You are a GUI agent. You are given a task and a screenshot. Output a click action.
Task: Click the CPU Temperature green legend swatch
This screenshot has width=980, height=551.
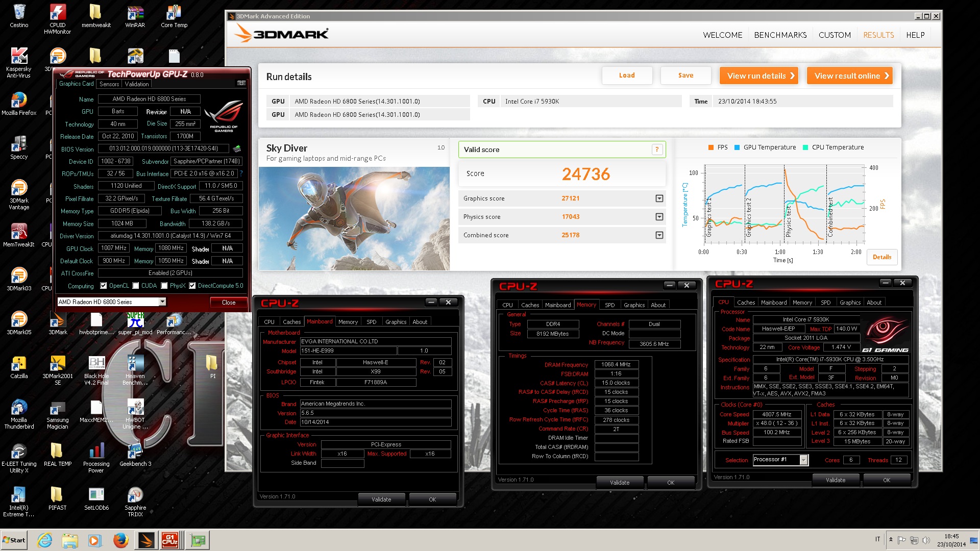tap(805, 147)
